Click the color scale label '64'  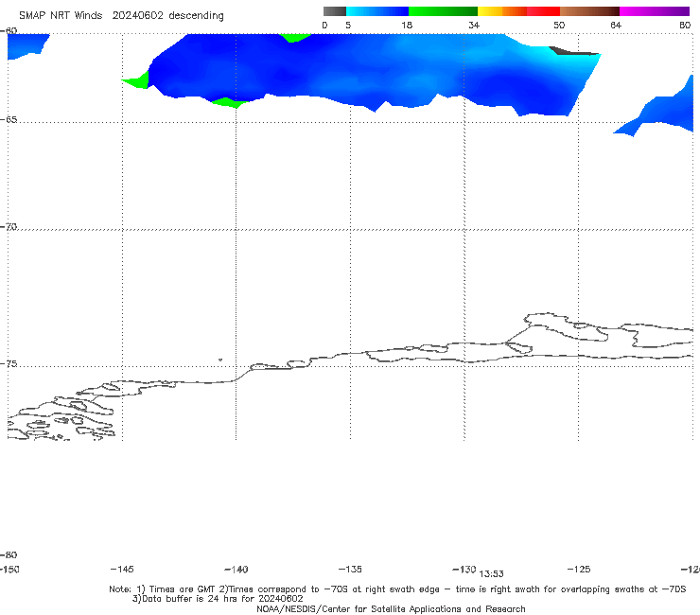pyautogui.click(x=616, y=26)
